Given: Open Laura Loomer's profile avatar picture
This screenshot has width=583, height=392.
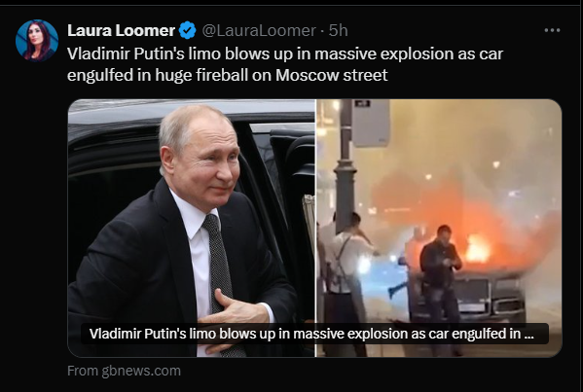Looking at the screenshot, I should coord(37,41).
